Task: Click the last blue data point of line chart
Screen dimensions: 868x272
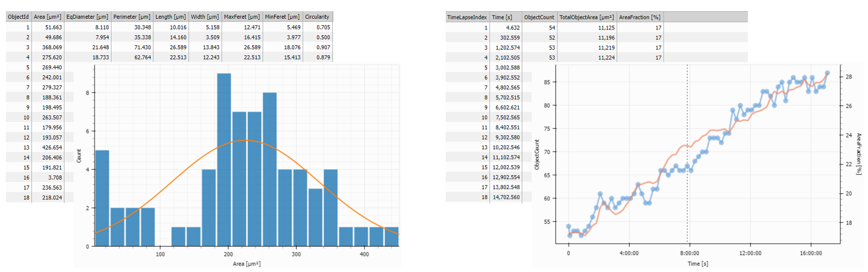Action: pyautogui.click(x=827, y=73)
